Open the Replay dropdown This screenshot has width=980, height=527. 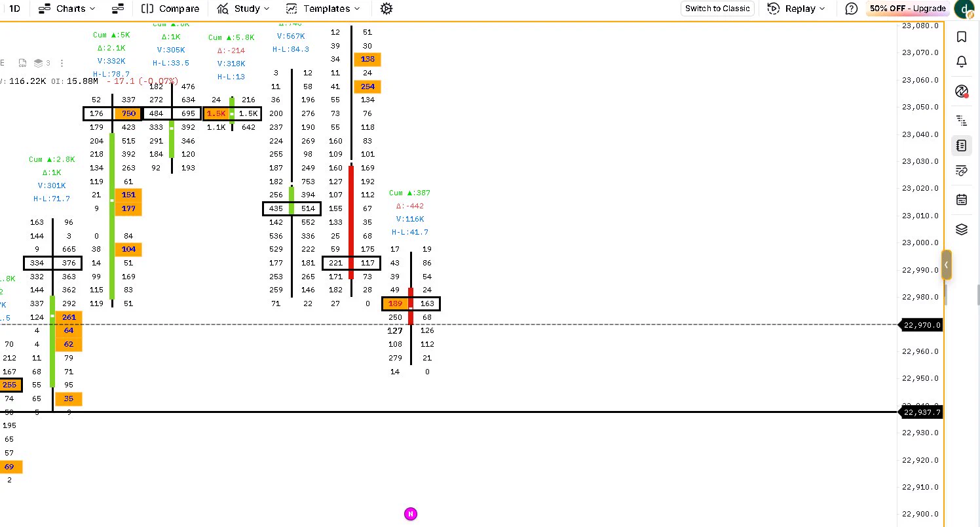pos(796,9)
